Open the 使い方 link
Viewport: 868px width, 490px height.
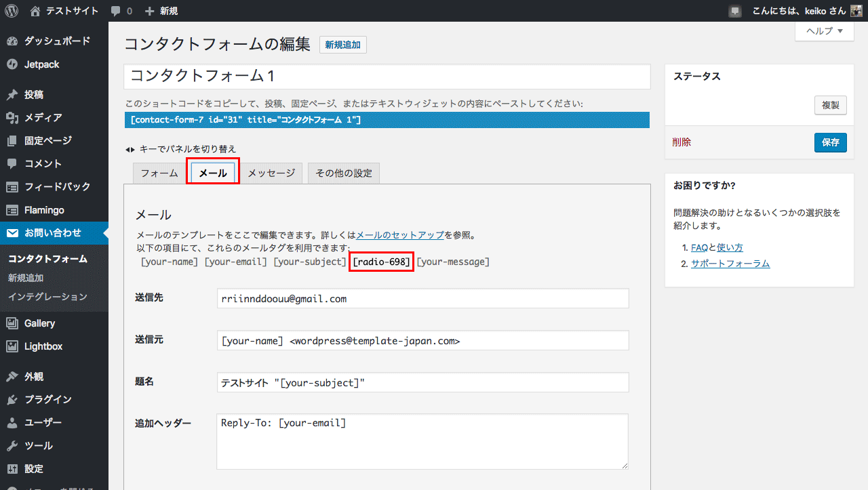(730, 247)
